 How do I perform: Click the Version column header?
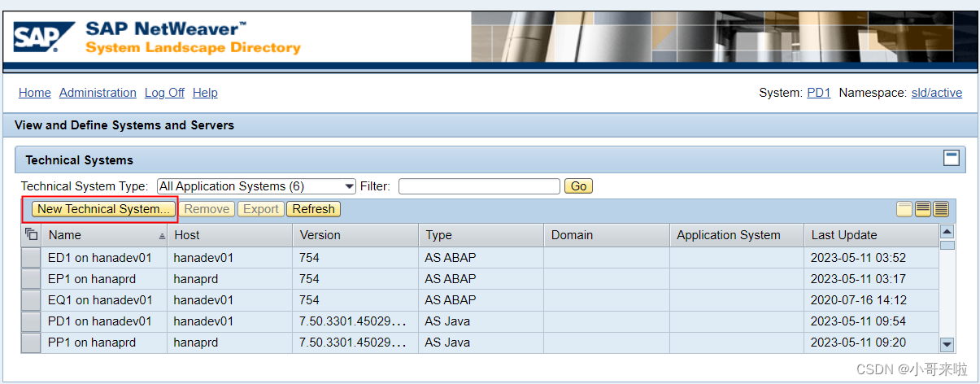(355, 235)
